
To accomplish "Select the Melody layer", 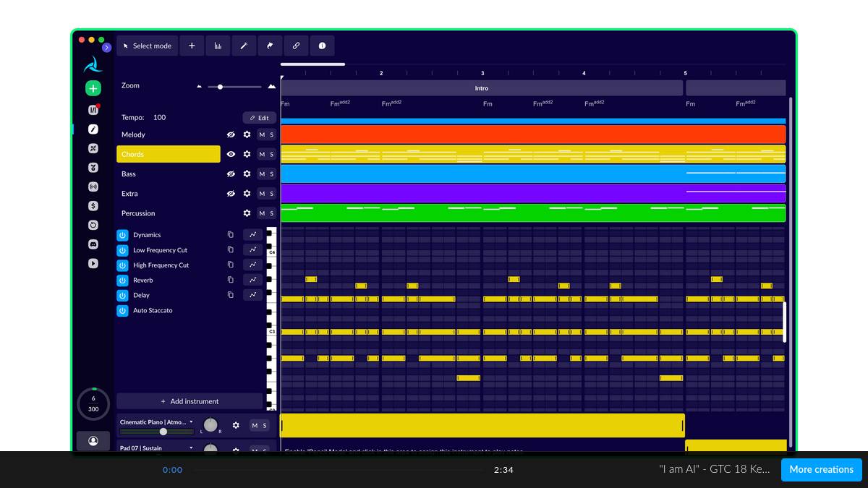I will pos(168,134).
